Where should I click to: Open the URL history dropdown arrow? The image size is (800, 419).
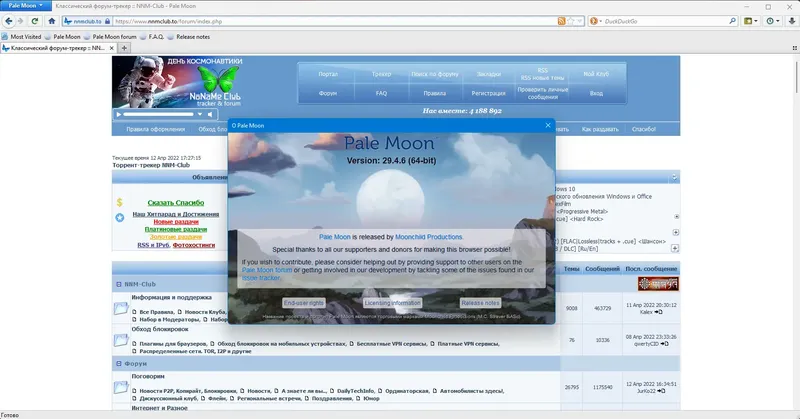pos(580,21)
